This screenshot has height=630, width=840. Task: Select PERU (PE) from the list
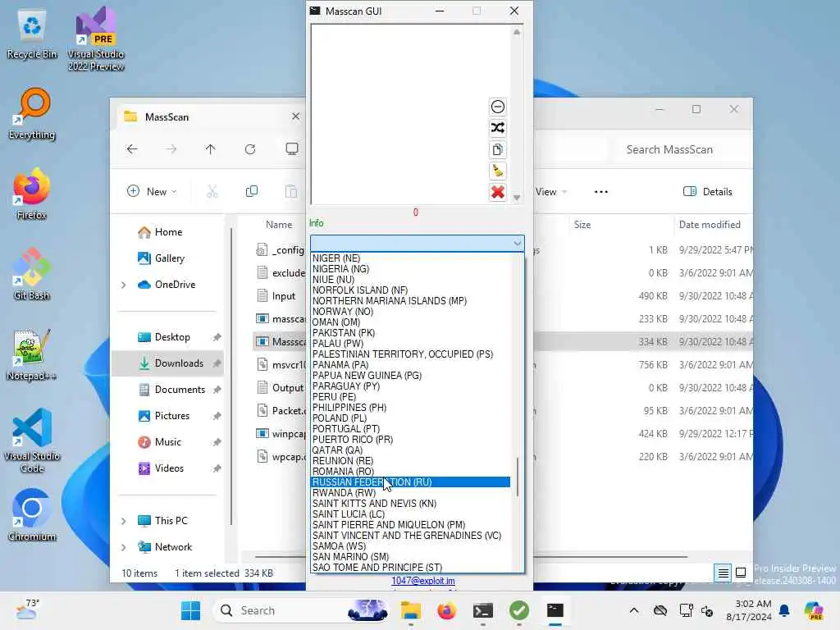pyautogui.click(x=410, y=396)
